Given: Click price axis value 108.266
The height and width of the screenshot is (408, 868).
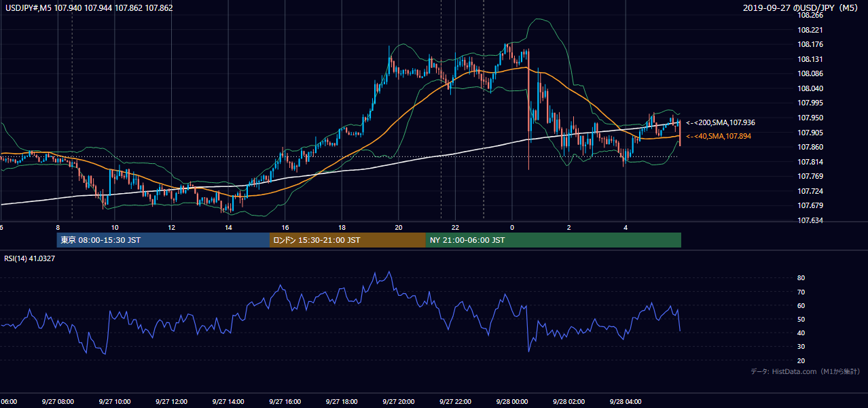Looking at the screenshot, I should pos(810,15).
